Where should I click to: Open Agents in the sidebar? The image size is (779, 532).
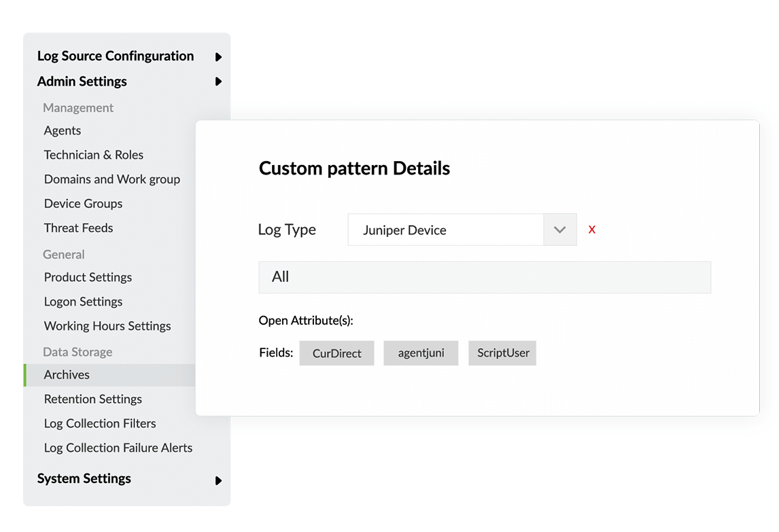point(63,130)
